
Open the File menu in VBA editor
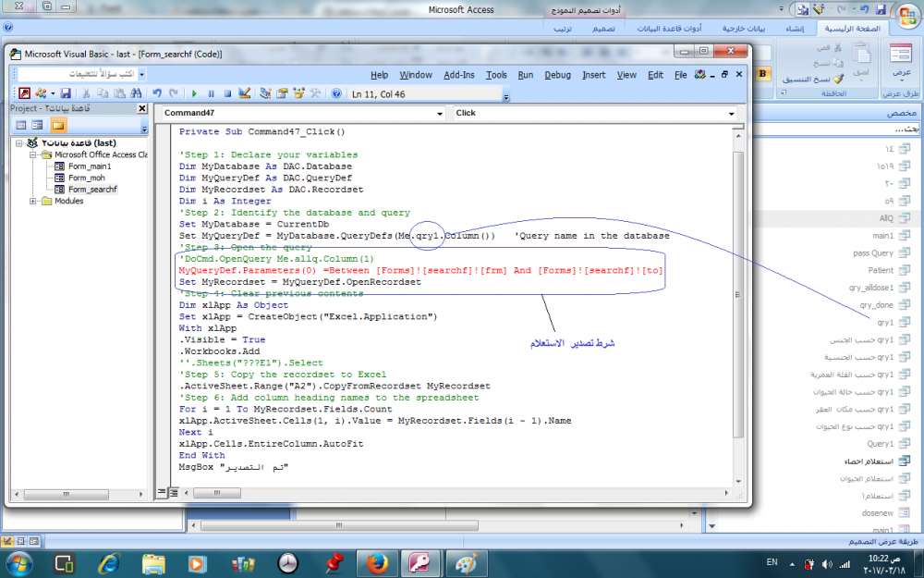tap(681, 75)
